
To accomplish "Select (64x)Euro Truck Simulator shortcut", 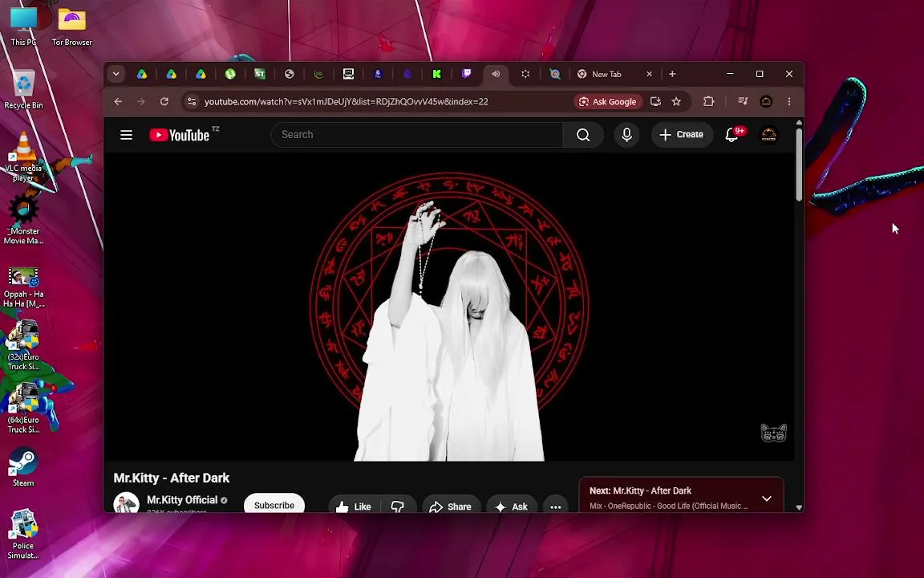I will pos(23,408).
